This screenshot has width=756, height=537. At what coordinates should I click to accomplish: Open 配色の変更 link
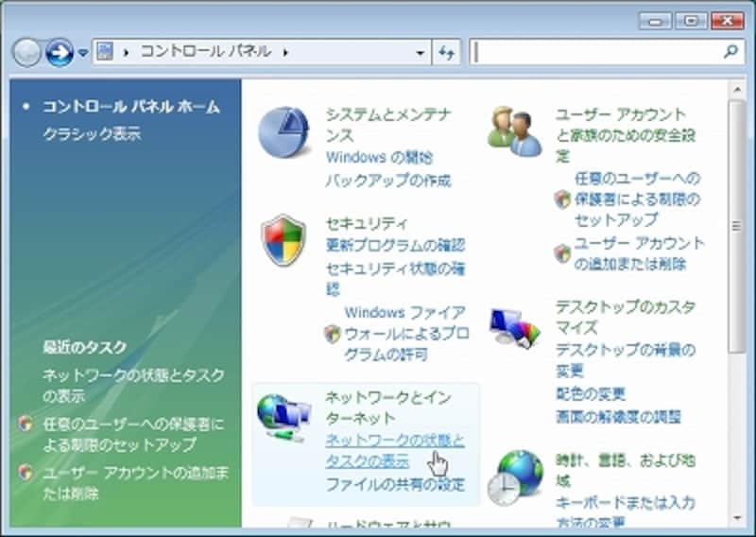point(591,394)
